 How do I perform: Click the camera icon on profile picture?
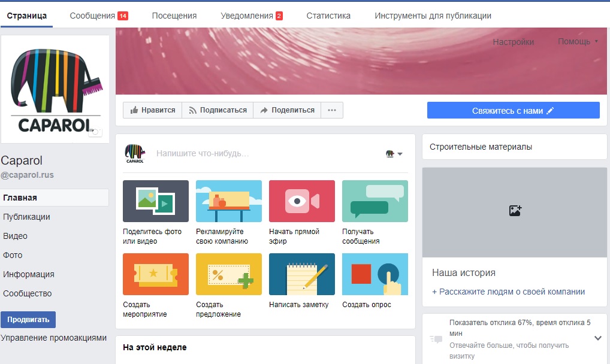95,132
